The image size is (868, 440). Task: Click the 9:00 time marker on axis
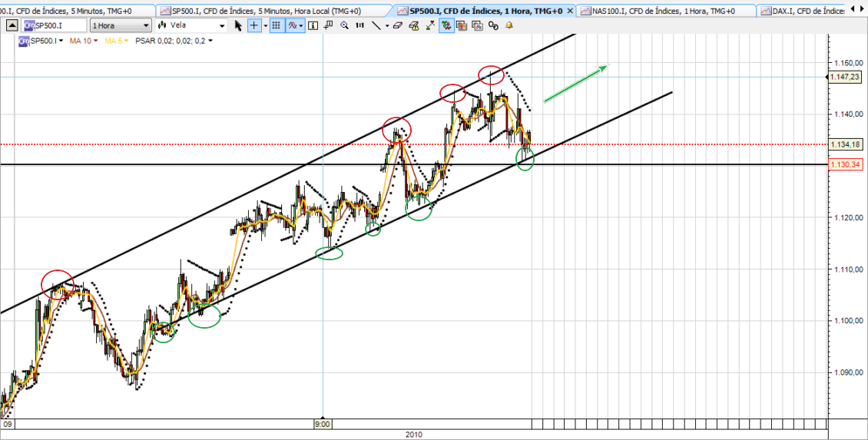click(323, 425)
